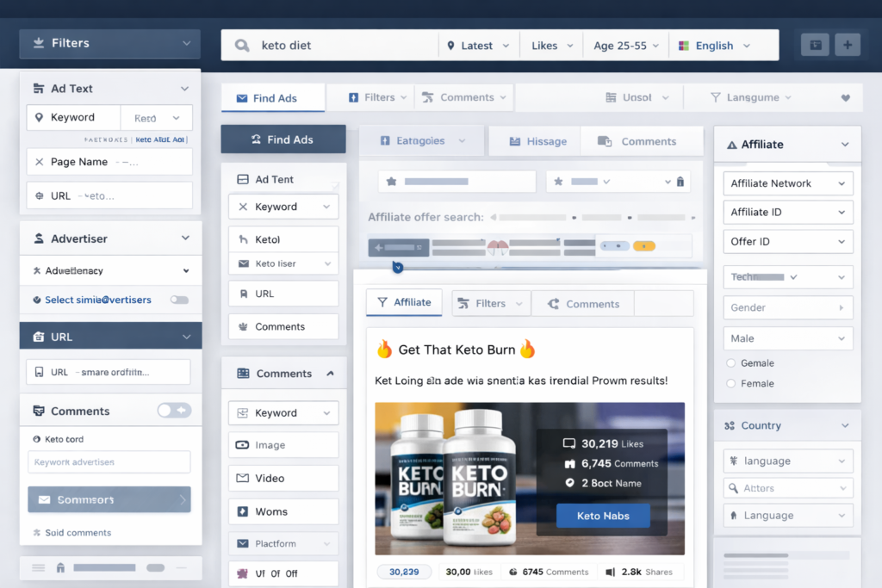Screen dimensions: 882x588
Task: Select the Female radio button under Male
Action: pyautogui.click(x=731, y=384)
